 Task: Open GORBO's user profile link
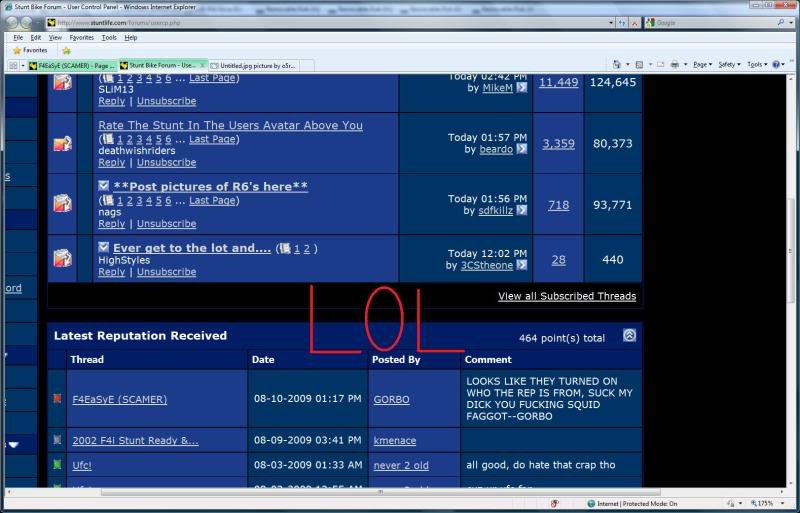tap(391, 400)
